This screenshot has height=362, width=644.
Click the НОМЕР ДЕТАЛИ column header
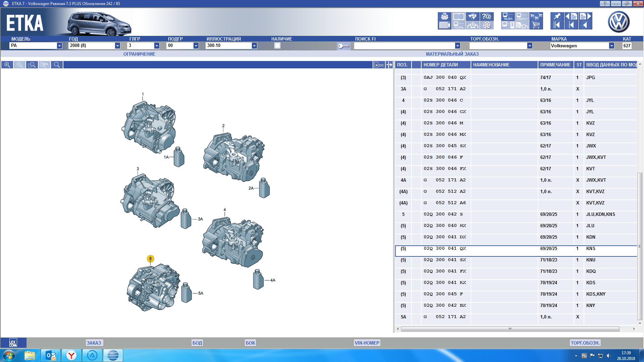446,65
